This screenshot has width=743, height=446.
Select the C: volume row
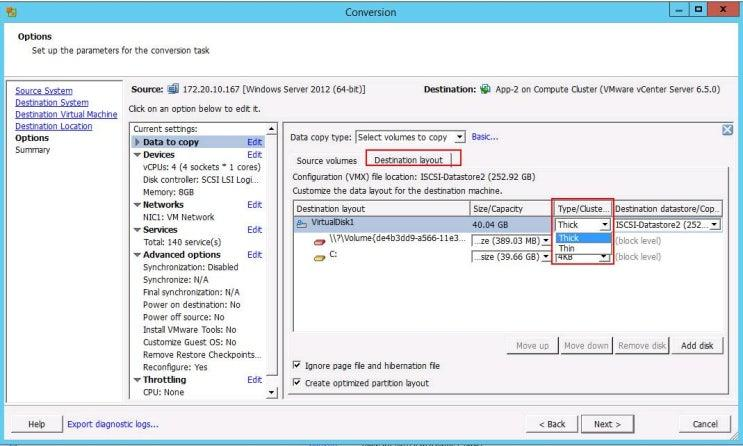coord(508,256)
